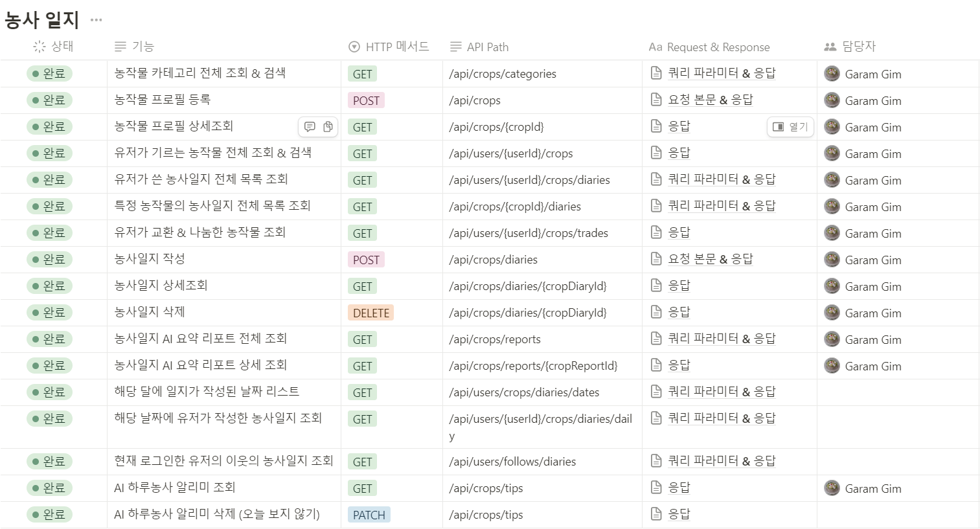
Task: Click Garam Gim name in 농사일지 AI 요약 리포트 상세 조회 row
Action: click(x=873, y=366)
